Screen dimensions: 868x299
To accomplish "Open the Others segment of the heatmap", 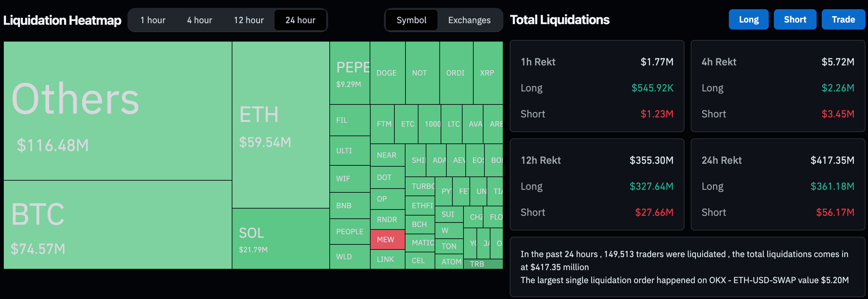I will (117, 111).
